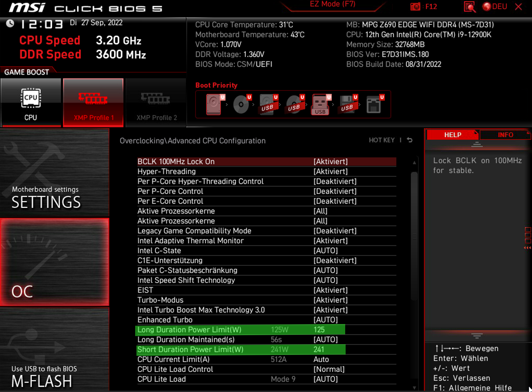The width and height of the screenshot is (532, 392).
Task: Toggle the EIST setting
Action: pyautogui.click(x=266, y=290)
